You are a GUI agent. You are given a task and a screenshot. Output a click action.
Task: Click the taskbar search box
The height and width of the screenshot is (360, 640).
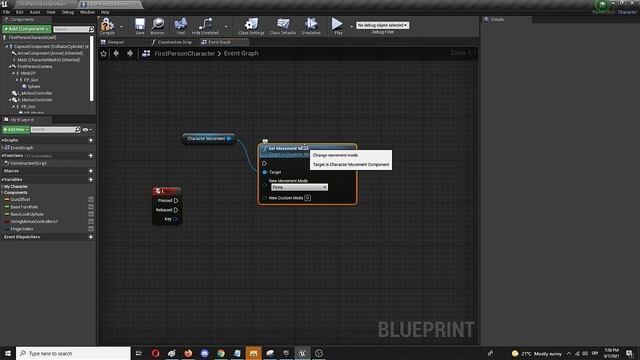[x=73, y=353]
